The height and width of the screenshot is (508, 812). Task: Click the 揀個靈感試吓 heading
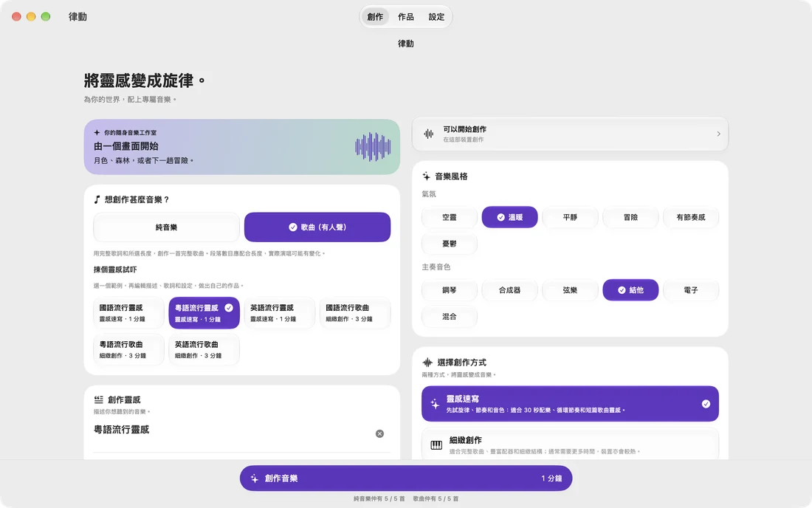[115, 270]
